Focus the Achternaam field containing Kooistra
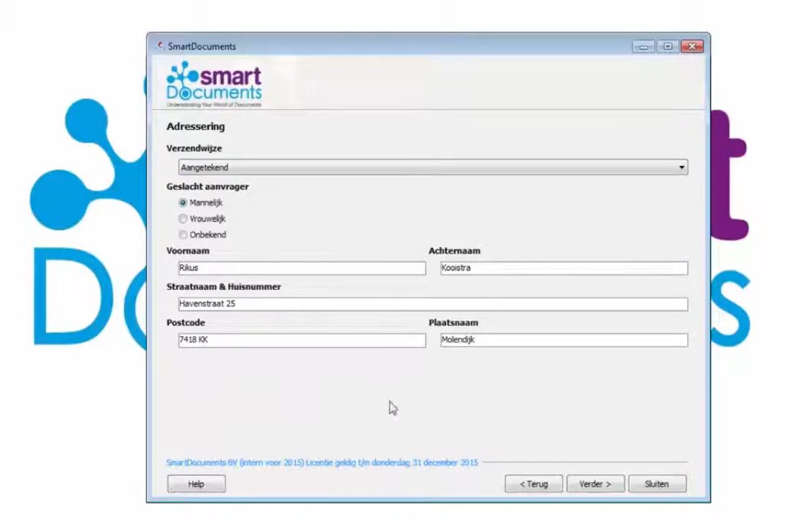 [564, 268]
